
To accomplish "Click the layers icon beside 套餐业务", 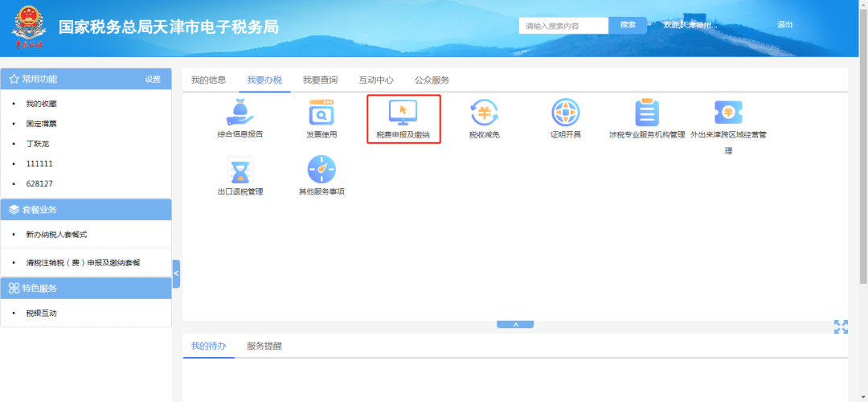I will 14,210.
